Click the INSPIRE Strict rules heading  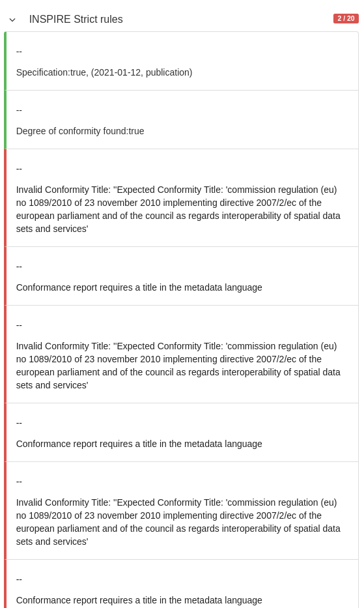76,19
